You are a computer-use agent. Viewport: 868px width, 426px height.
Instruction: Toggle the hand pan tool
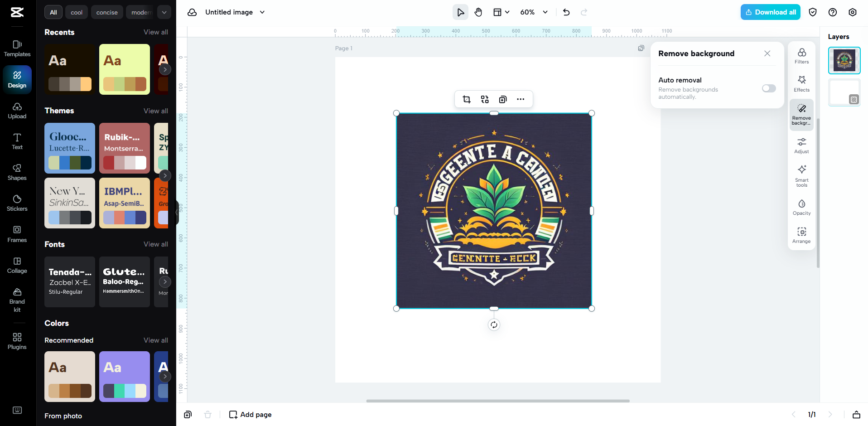(x=478, y=12)
